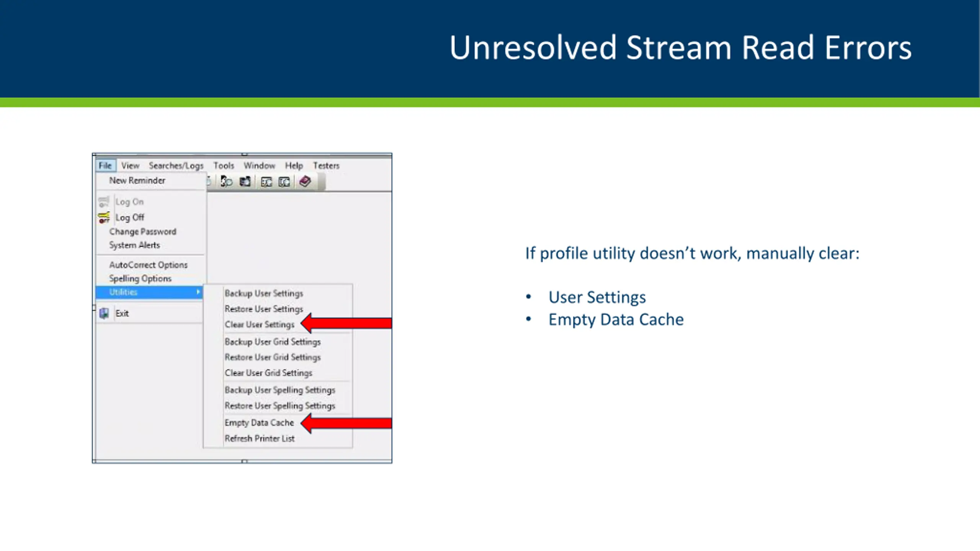980x551 pixels.
Task: Open the Window menu
Action: (x=260, y=165)
